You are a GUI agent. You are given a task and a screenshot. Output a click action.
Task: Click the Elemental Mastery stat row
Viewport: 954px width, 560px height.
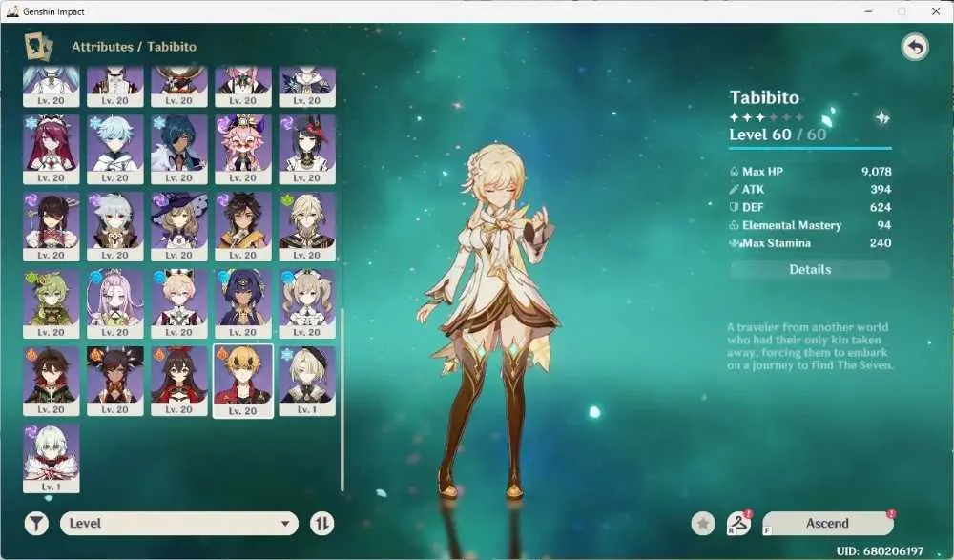[x=810, y=225]
